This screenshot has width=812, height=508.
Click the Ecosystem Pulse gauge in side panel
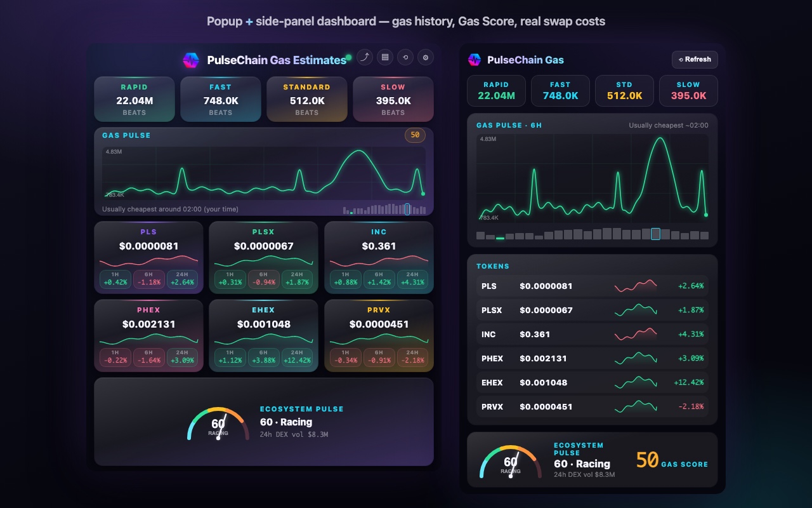511,462
